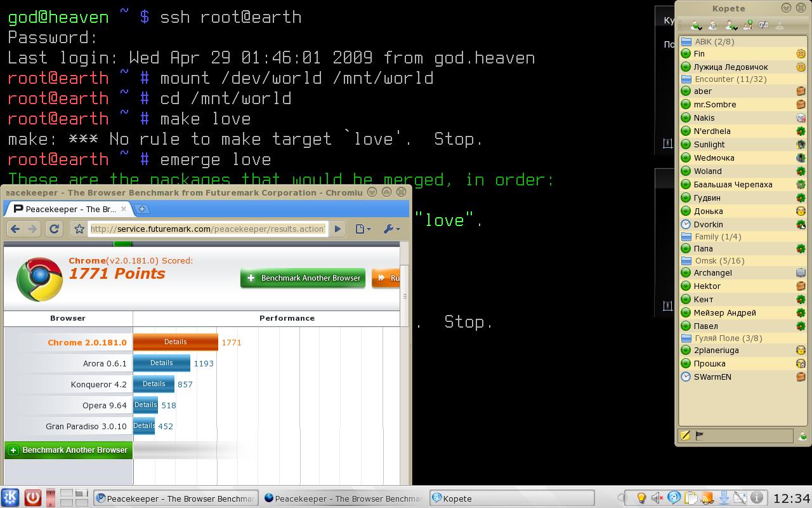
Task: Click lightbulb tray icon
Action: click(641, 498)
